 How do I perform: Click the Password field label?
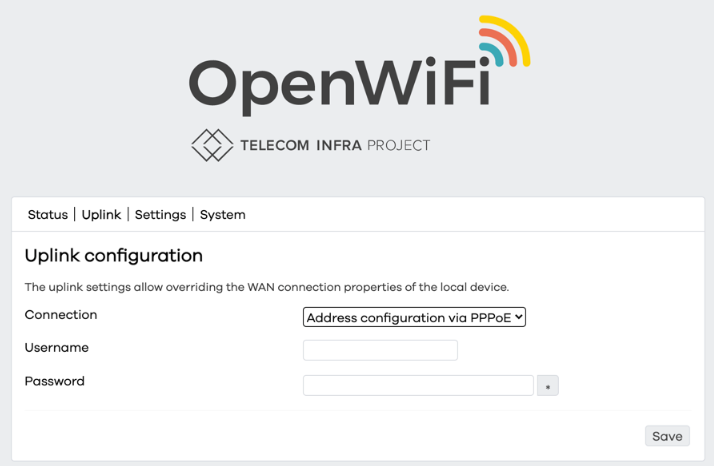pyautogui.click(x=55, y=381)
